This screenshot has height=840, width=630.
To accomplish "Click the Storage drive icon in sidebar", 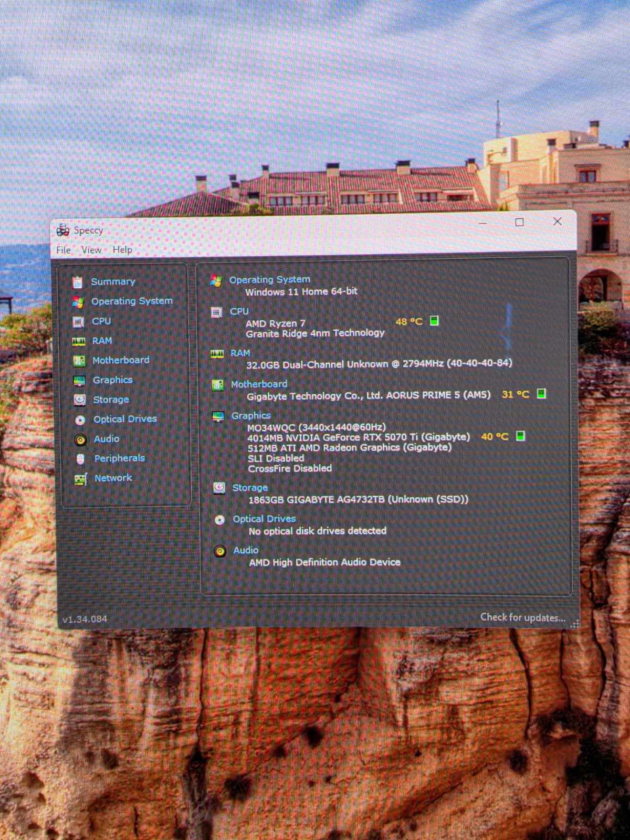I will 80,400.
